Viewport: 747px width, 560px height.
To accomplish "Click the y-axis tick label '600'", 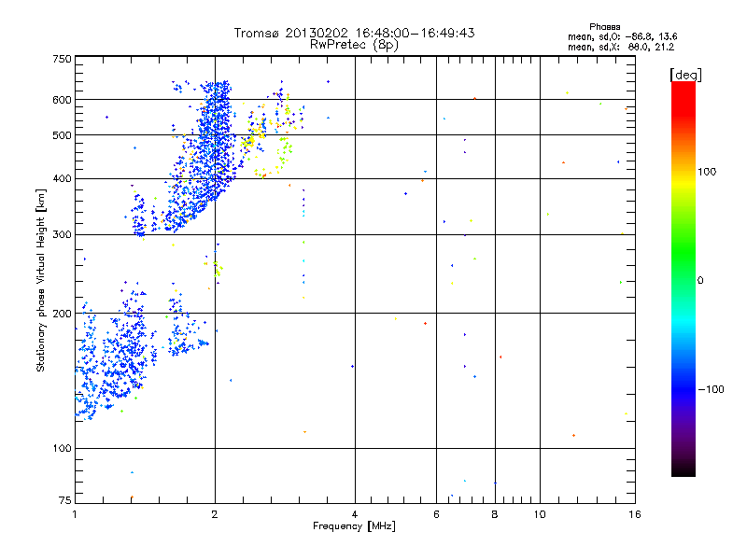I will pos(63,100).
